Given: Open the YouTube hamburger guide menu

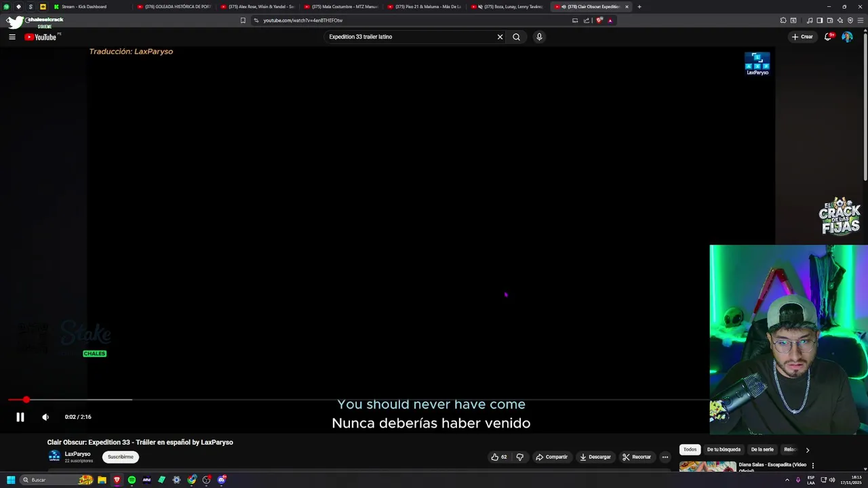Looking at the screenshot, I should 12,37.
